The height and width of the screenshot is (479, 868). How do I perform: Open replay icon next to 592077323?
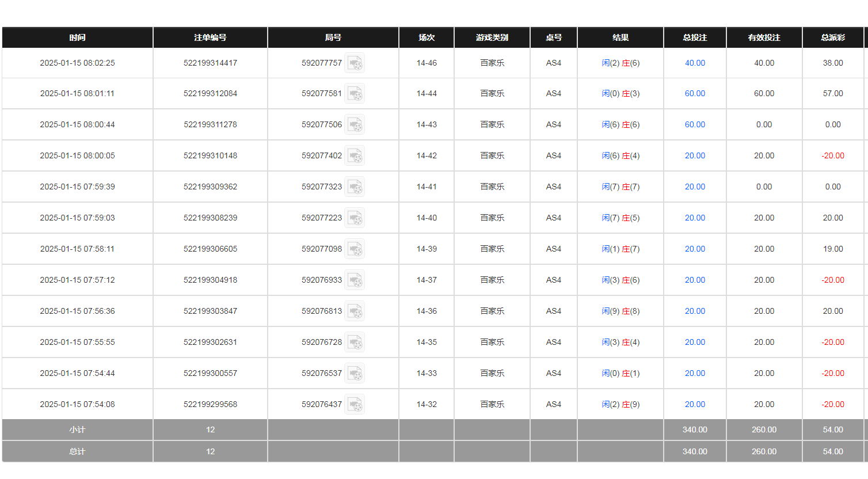click(x=355, y=187)
